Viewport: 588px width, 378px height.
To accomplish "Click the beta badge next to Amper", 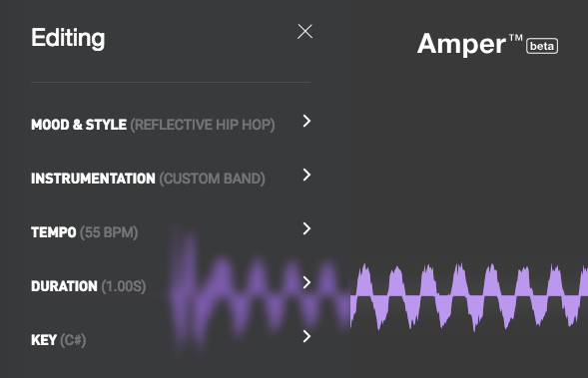I will pos(542,46).
